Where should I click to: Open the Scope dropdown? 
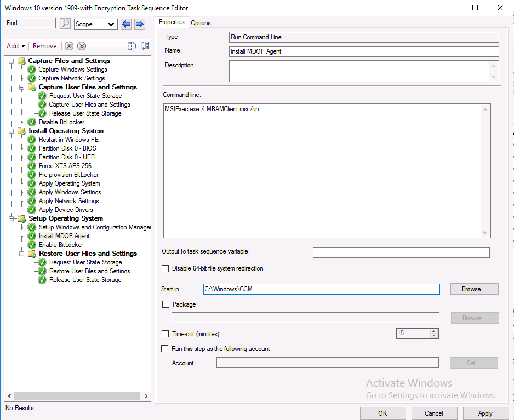96,24
